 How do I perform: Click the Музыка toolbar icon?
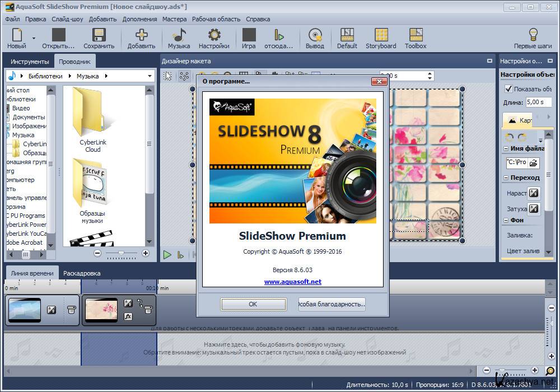point(179,35)
